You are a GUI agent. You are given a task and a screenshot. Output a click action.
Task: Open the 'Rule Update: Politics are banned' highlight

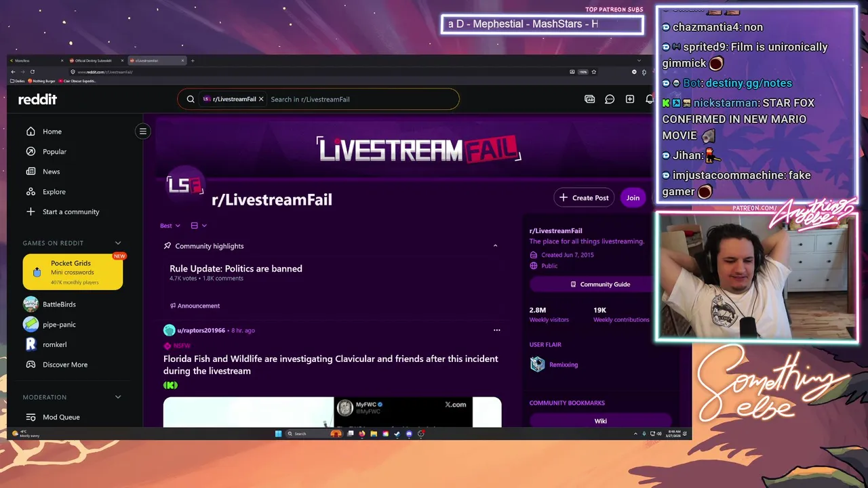(x=236, y=268)
